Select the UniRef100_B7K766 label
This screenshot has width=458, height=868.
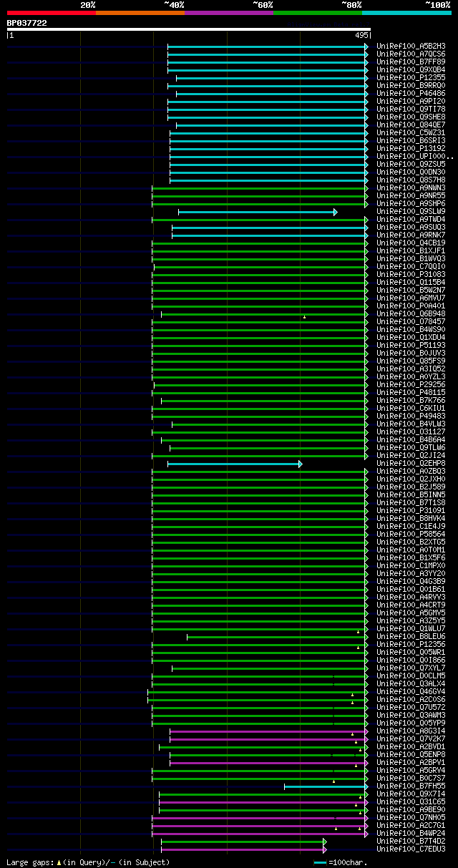coord(411,400)
